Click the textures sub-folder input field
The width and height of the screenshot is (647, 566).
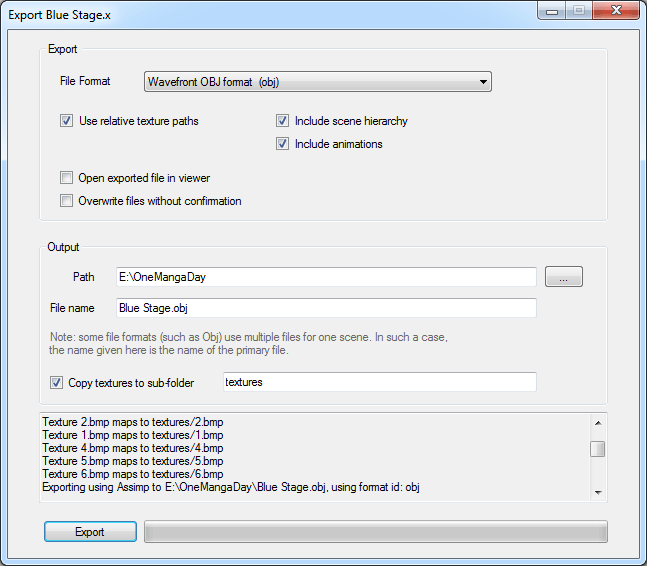tap(380, 382)
